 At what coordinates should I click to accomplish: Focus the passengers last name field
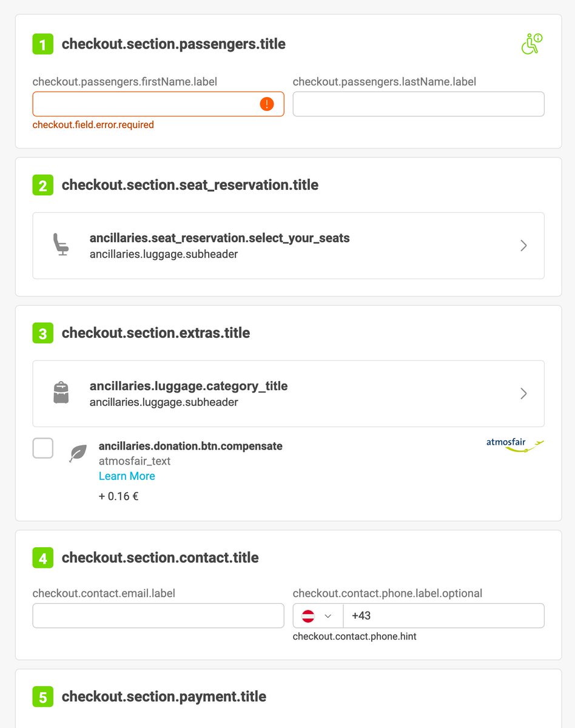pyautogui.click(x=419, y=104)
